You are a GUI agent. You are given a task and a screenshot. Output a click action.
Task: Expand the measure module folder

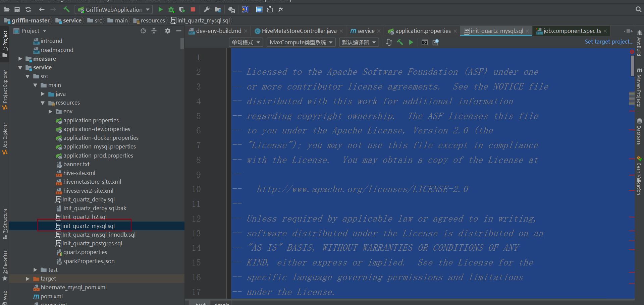[20, 59]
